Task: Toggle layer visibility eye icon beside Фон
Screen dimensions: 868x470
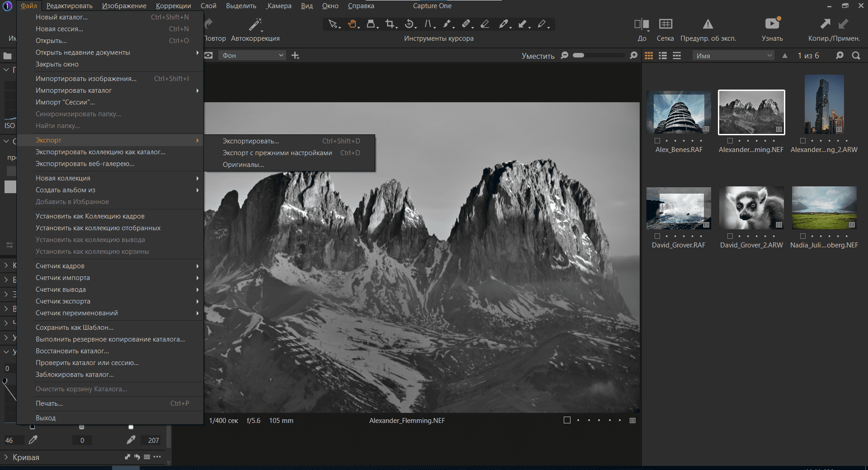Action: [x=208, y=56]
